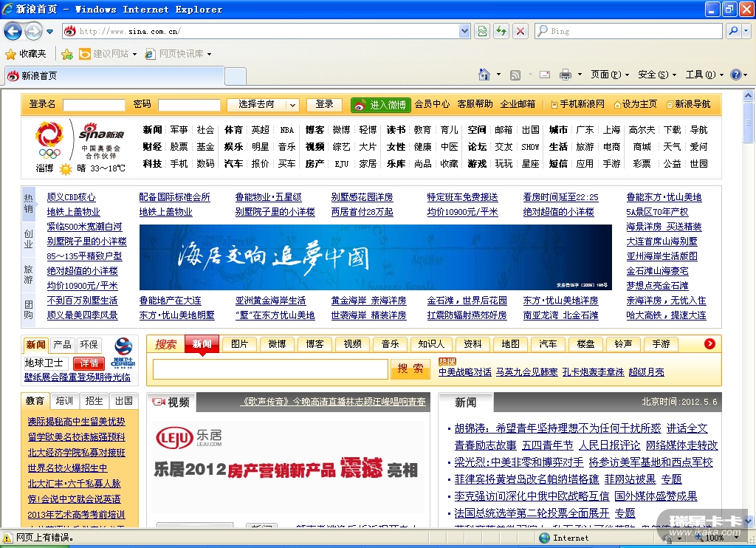The height and width of the screenshot is (548, 756).
Task: Select the 创业 side tab in ad panel
Action: pyautogui.click(x=29, y=239)
